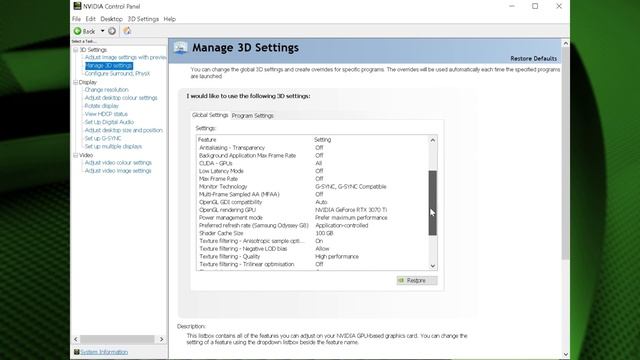The width and height of the screenshot is (640, 360).
Task: Open the System Information link
Action: [x=104, y=352]
